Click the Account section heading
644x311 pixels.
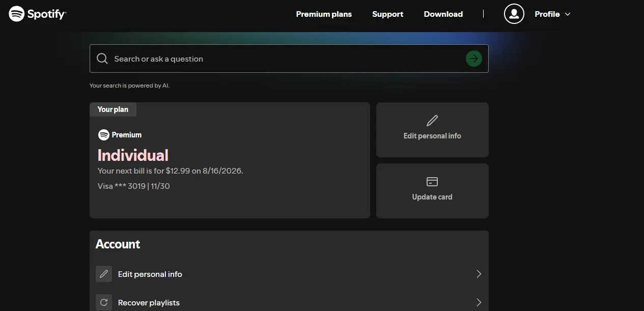click(118, 244)
